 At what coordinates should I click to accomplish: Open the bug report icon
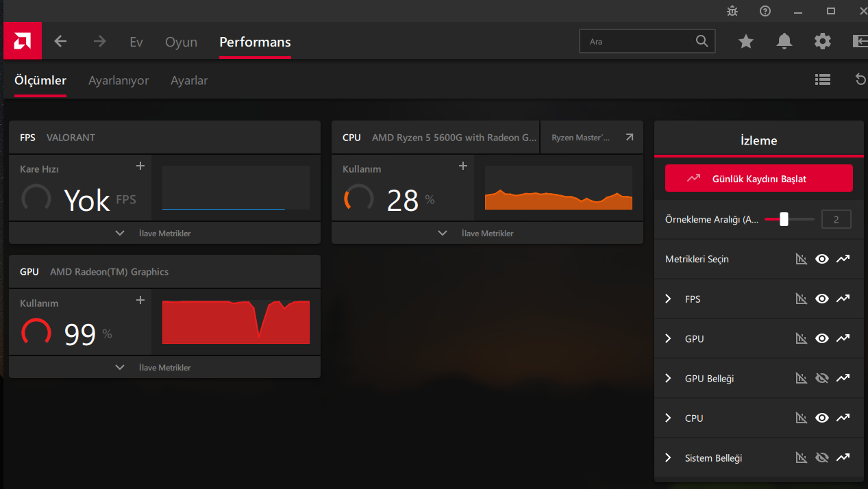click(732, 11)
